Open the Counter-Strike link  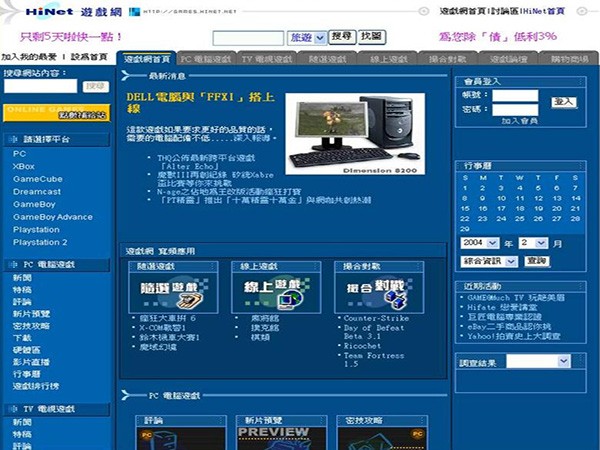(376, 318)
